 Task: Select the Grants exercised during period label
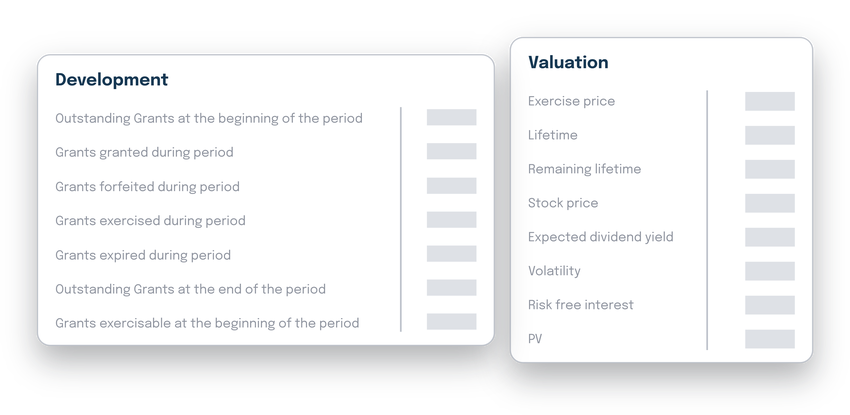click(150, 220)
